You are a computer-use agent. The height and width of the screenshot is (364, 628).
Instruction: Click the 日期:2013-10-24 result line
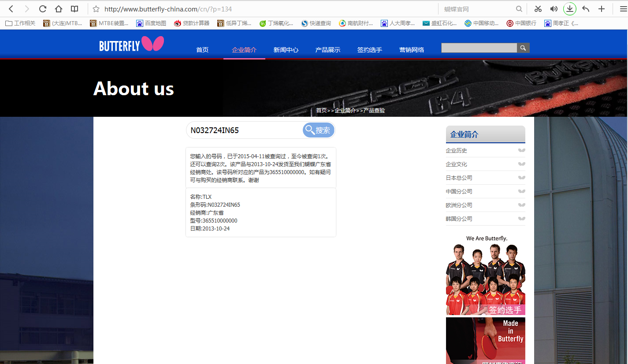[210, 229]
